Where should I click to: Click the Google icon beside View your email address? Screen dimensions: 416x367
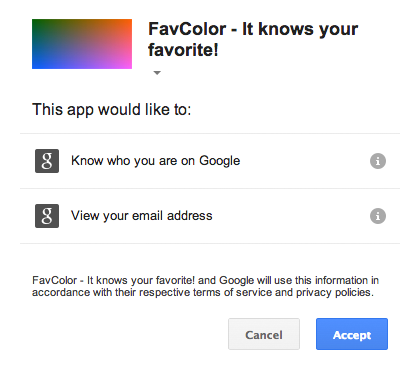pos(47,216)
